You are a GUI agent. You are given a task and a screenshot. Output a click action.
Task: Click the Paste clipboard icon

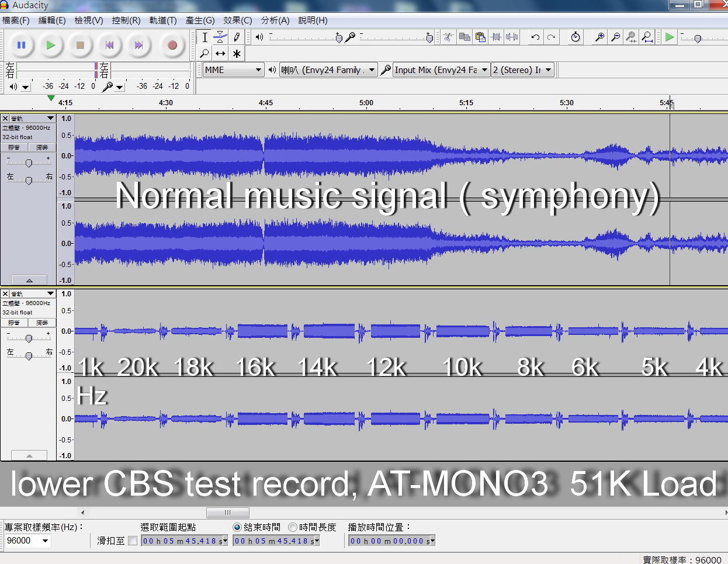click(x=480, y=37)
